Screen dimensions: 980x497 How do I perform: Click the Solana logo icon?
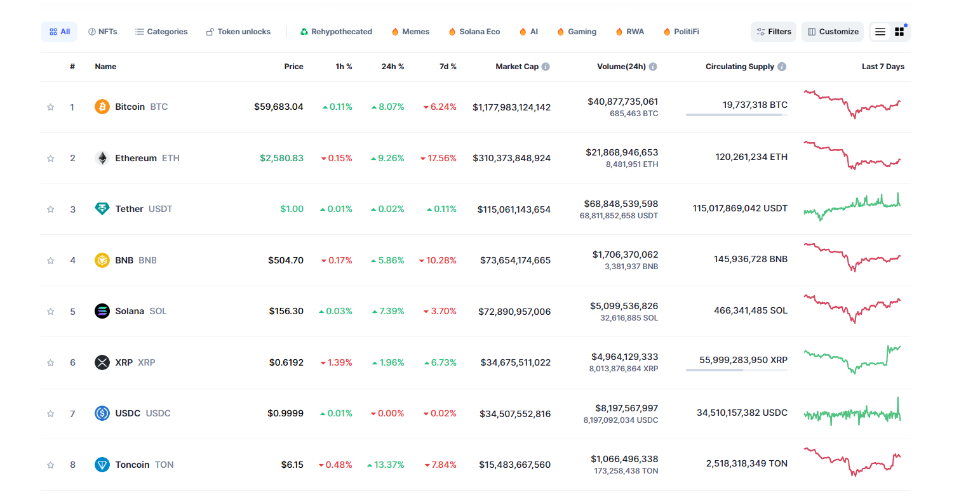coord(102,311)
